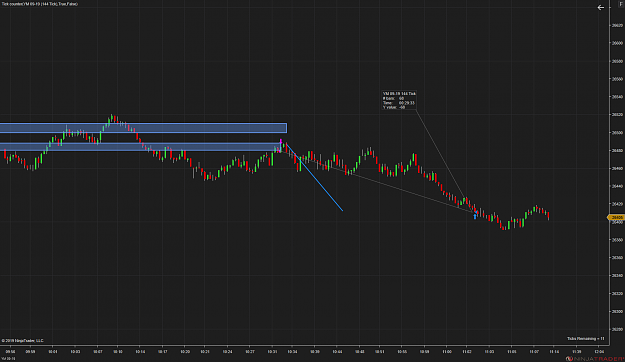Screen dimensions: 625x362
Task: Click the 10:20 label on time axis
Action: pos(185,352)
